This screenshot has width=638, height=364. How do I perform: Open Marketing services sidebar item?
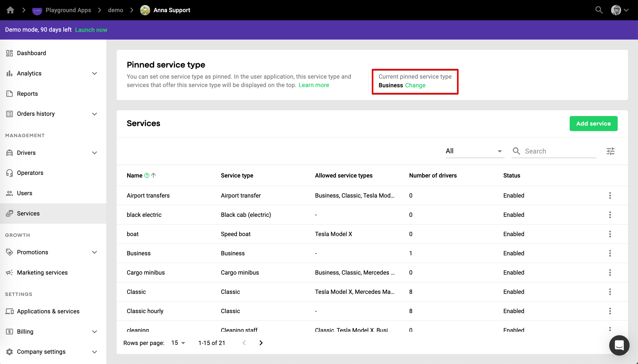[42, 272]
